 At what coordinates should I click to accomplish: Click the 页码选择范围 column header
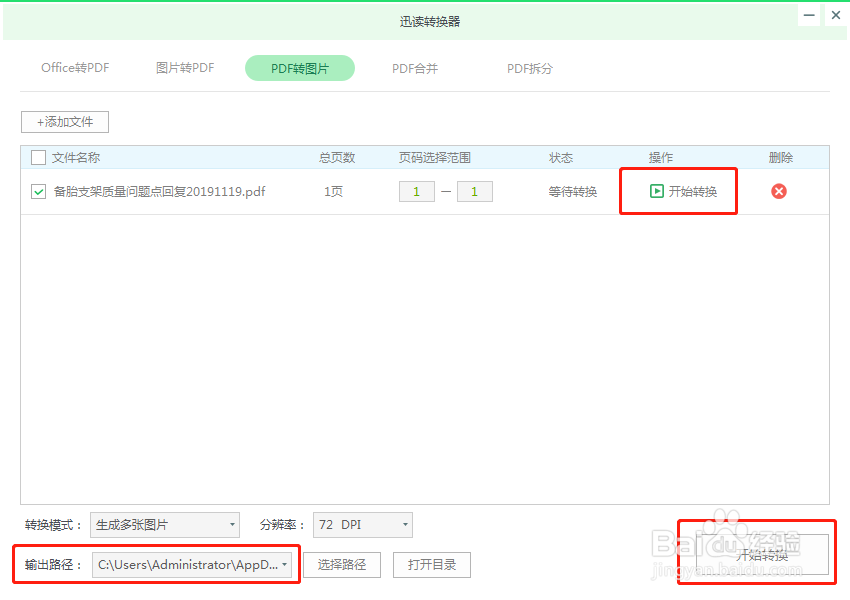435,158
